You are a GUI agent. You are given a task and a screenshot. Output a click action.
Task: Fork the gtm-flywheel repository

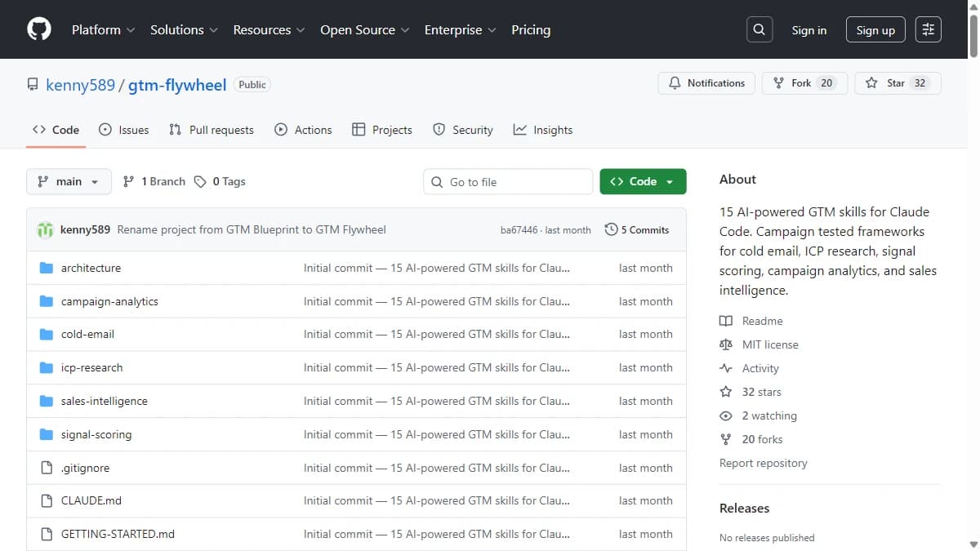803,83
